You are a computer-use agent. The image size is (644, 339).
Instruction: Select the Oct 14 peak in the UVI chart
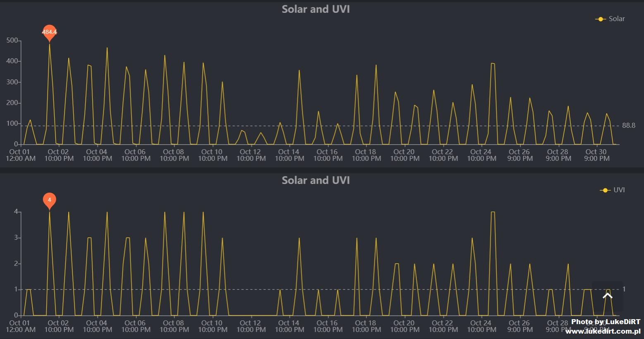pyautogui.click(x=299, y=238)
